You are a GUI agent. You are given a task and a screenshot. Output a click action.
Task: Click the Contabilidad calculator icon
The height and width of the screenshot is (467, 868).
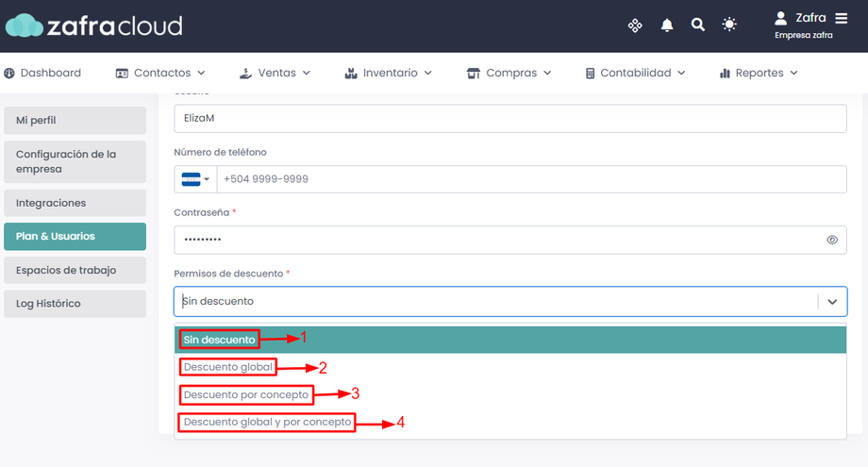[x=590, y=73]
